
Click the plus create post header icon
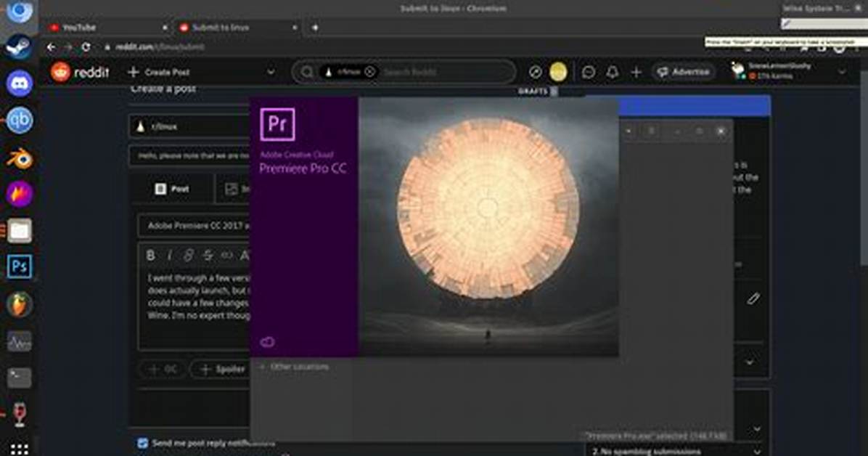[x=636, y=72]
